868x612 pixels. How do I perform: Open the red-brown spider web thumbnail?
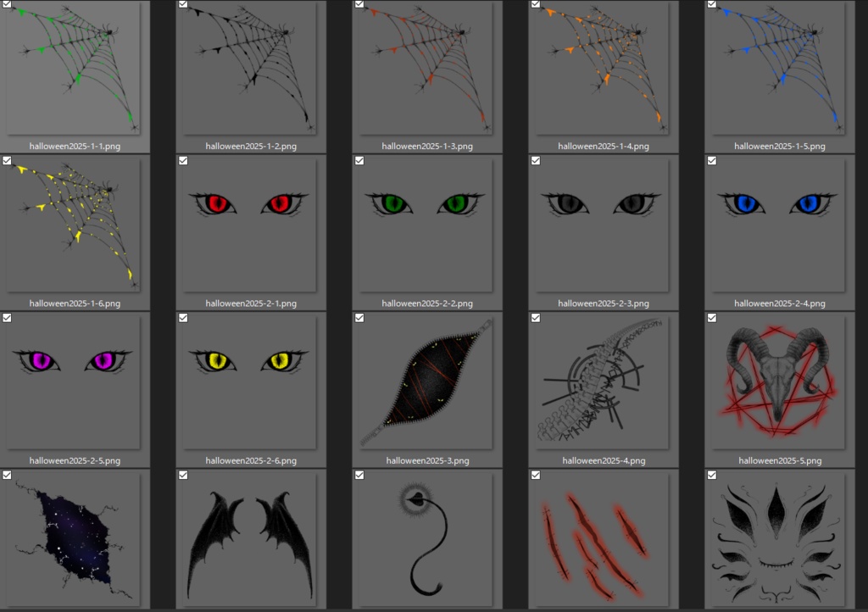tap(426, 68)
